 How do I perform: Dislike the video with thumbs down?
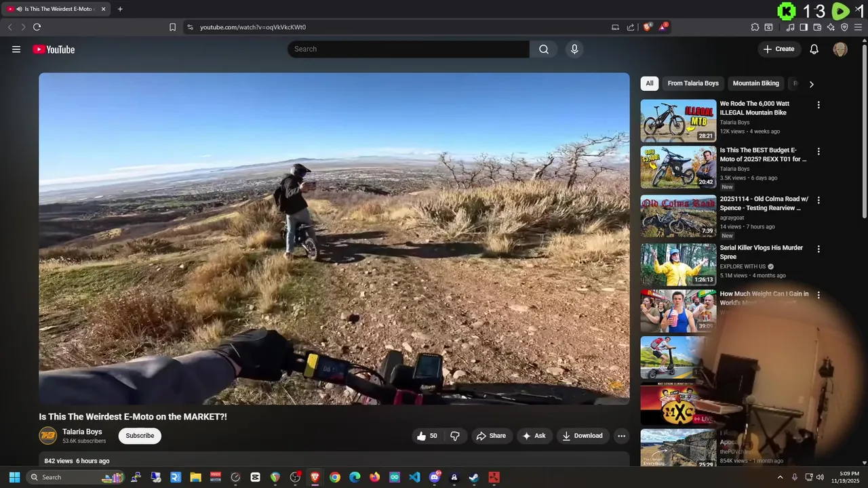pos(455,436)
